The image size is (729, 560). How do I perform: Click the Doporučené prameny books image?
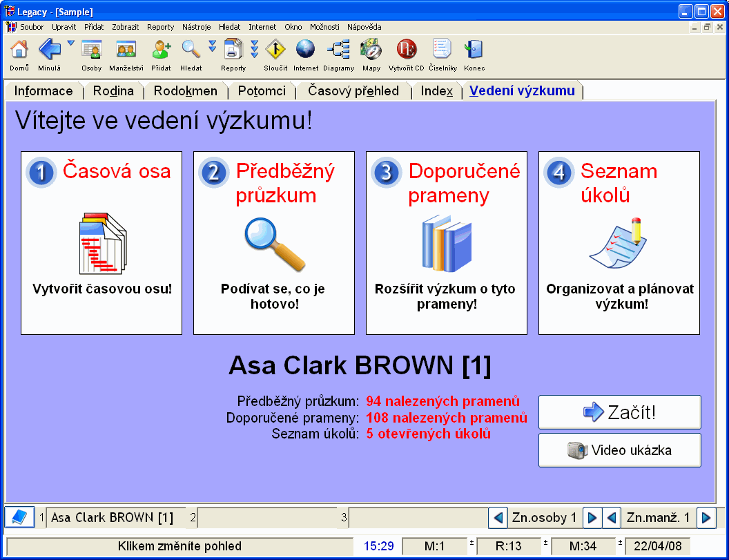click(447, 243)
